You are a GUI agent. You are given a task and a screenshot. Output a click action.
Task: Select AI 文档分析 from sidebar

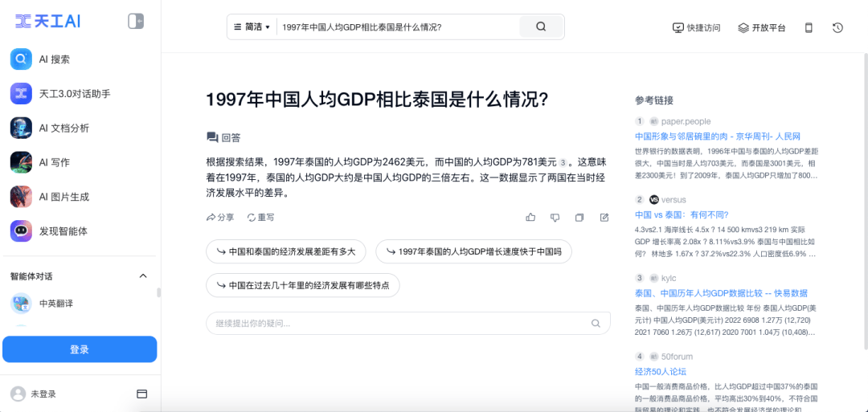click(64, 128)
